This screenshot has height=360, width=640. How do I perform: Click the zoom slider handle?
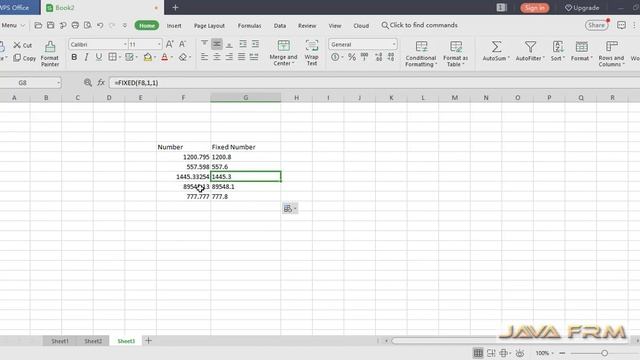point(604,353)
